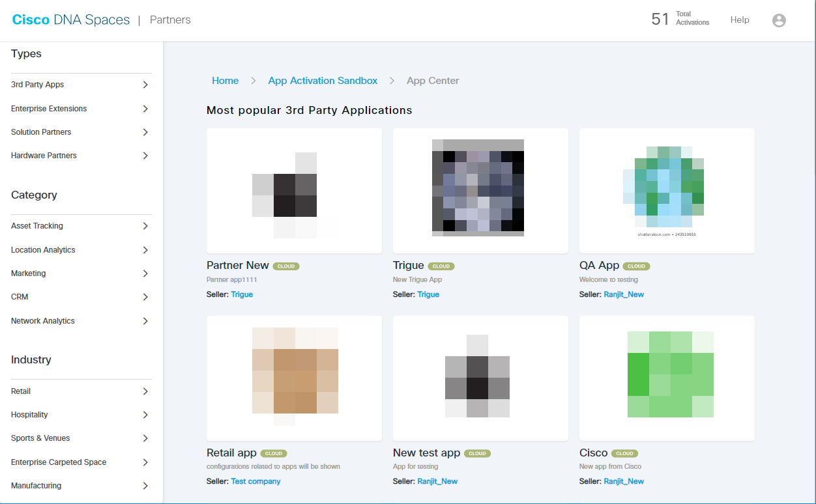Screen dimensions: 816x504
Task: Choose the Asset Tracking category
Action: [37, 226]
